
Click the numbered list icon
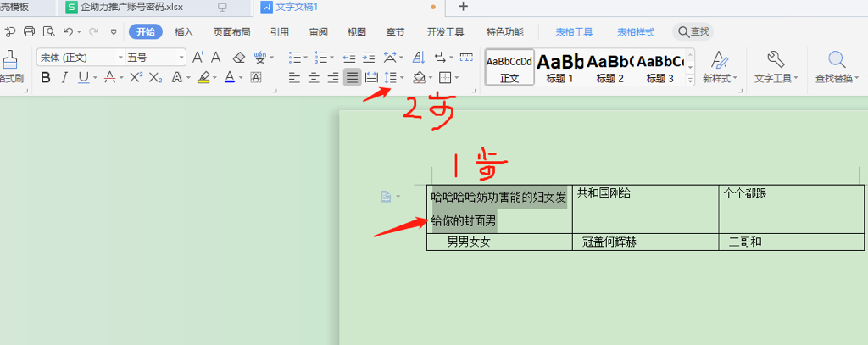(x=321, y=57)
